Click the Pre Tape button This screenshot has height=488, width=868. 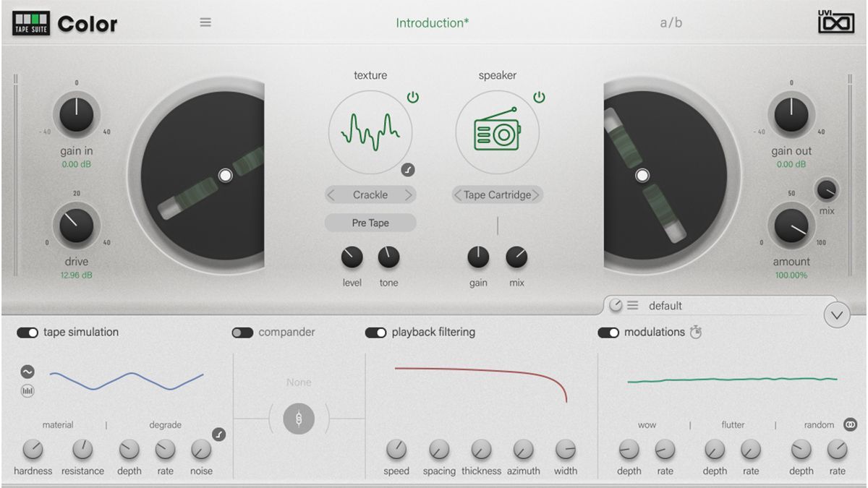(x=370, y=223)
